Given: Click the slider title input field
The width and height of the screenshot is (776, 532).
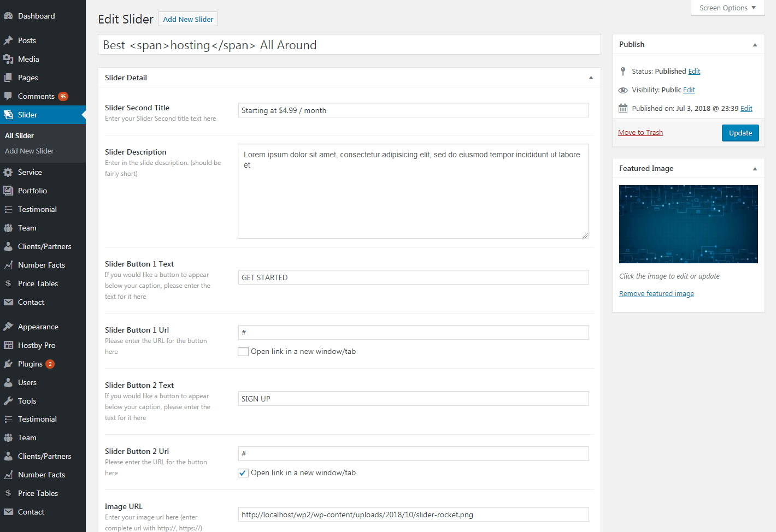Looking at the screenshot, I should pyautogui.click(x=349, y=45).
